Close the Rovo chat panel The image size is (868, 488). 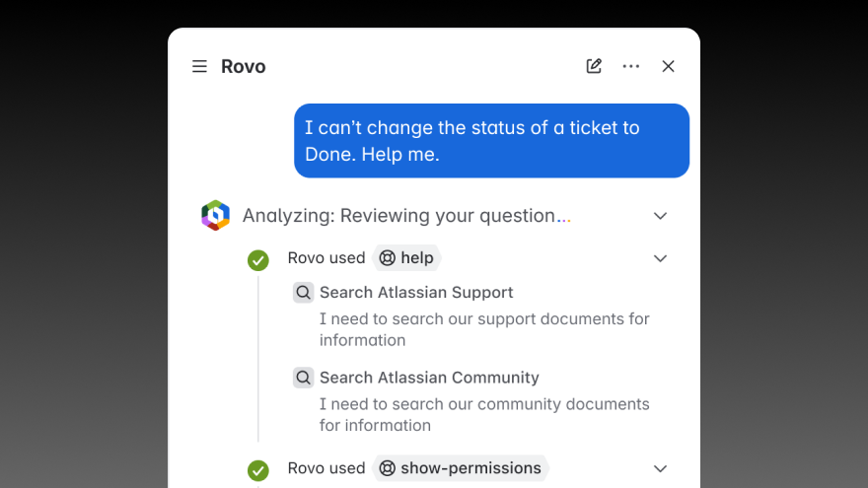tap(668, 66)
